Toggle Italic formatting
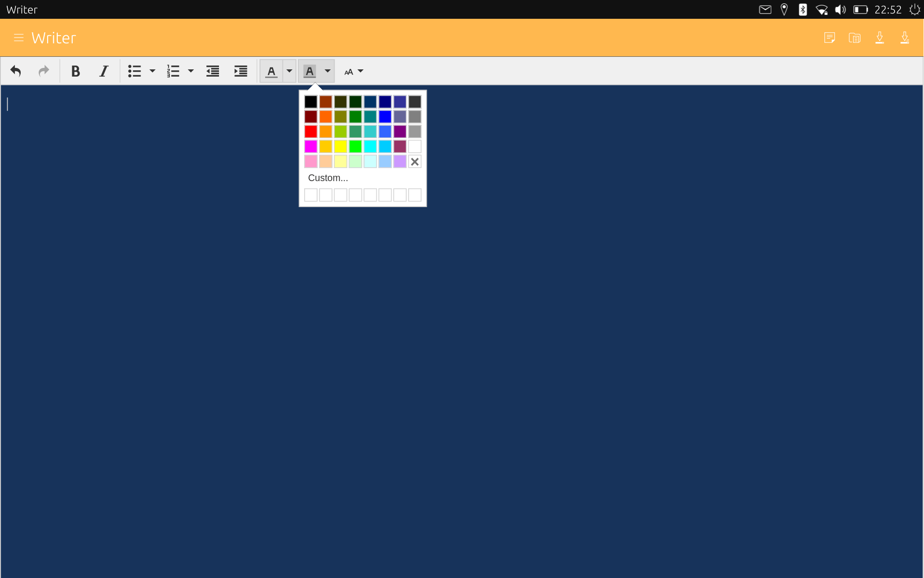 (x=103, y=71)
